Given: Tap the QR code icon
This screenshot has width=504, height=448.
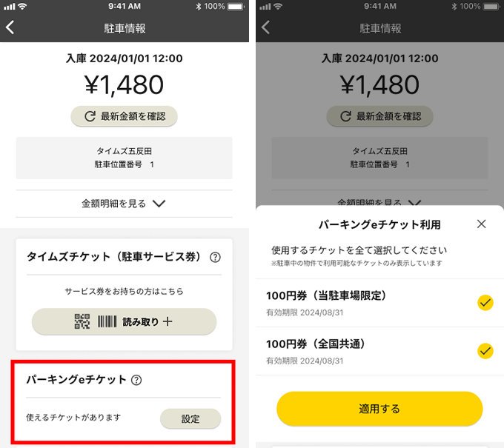Looking at the screenshot, I should pyautogui.click(x=82, y=321).
